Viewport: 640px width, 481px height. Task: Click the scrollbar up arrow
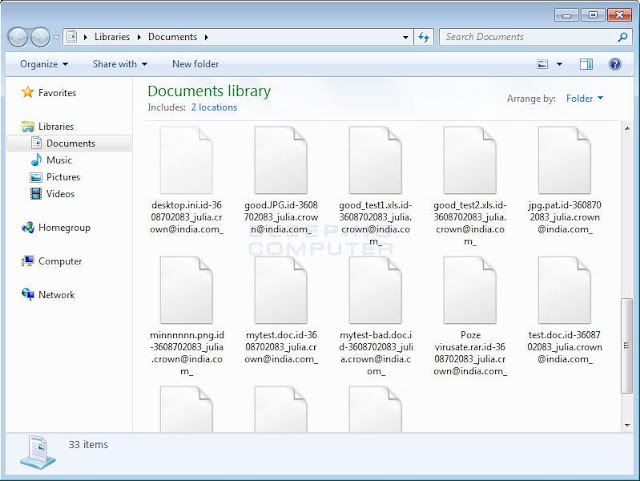pos(627,129)
